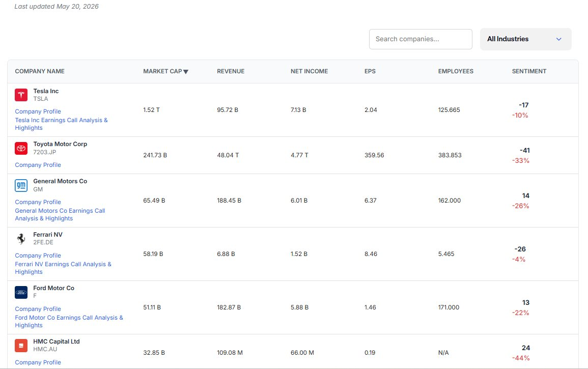Viewport: 588px width, 369px height.
Task: Click GM sentiment change -26%
Action: (520, 206)
